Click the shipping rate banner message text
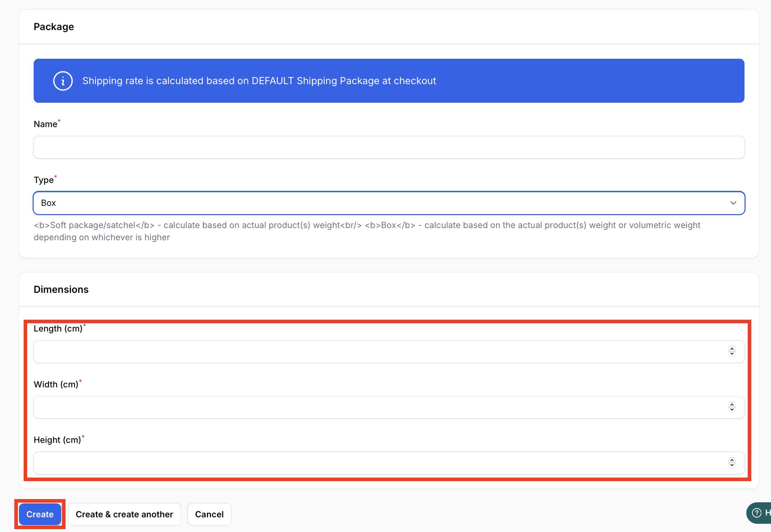This screenshot has height=532, width=771. point(259,81)
